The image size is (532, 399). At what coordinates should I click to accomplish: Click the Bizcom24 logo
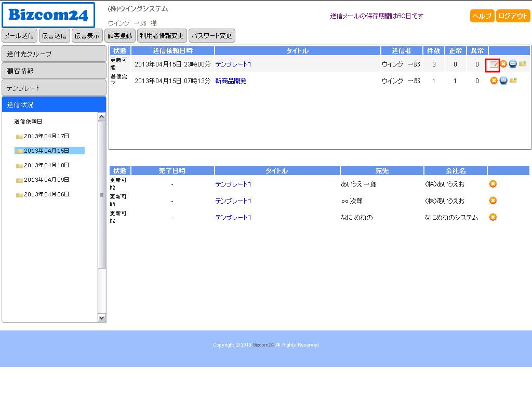pos(48,15)
